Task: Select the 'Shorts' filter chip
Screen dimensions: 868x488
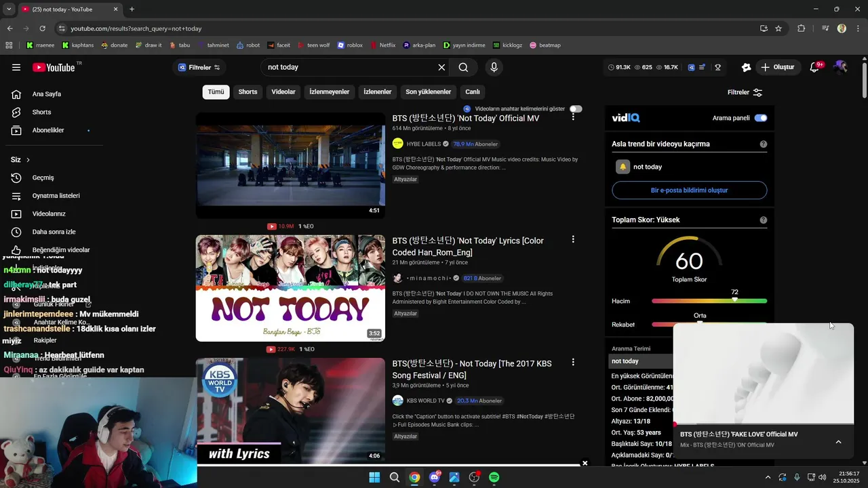Action: tap(248, 92)
